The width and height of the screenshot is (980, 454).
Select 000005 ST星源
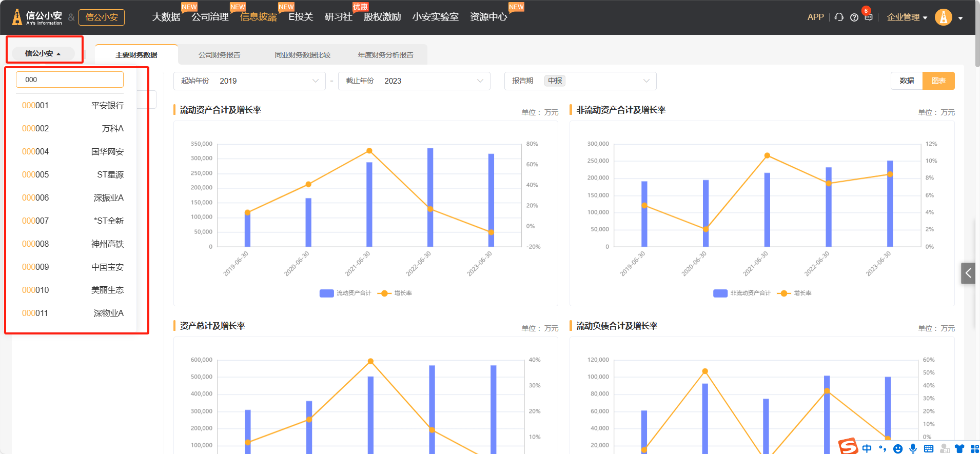tap(72, 174)
